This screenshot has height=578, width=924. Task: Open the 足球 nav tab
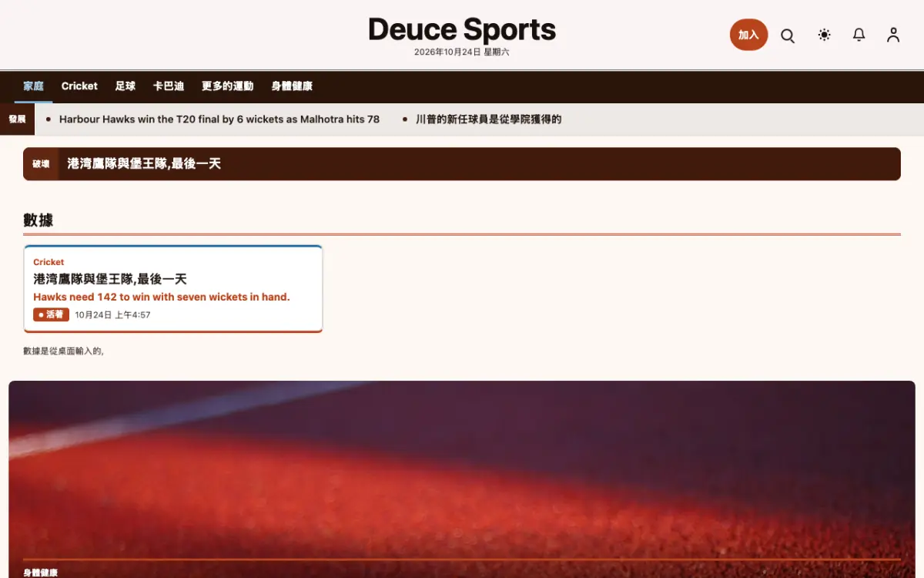point(126,86)
